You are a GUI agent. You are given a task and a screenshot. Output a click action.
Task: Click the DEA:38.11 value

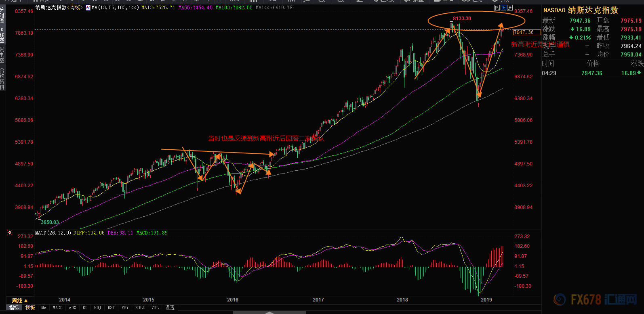[x=120, y=233]
